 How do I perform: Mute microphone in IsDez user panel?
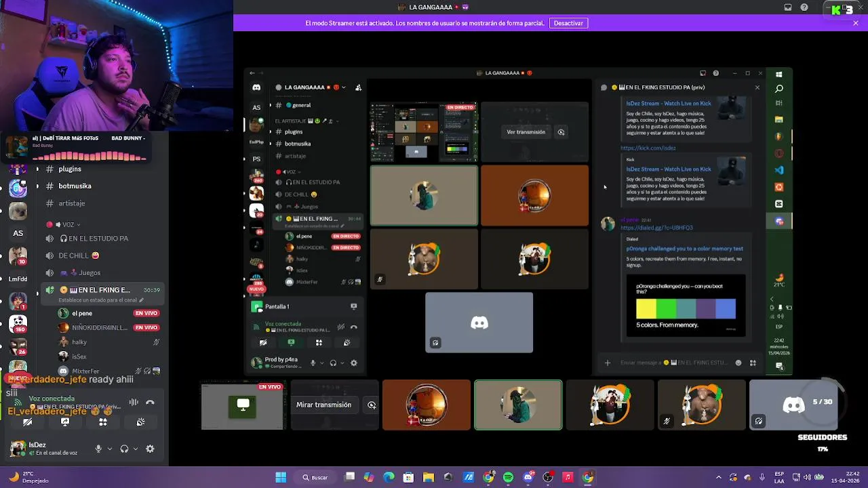(98, 449)
